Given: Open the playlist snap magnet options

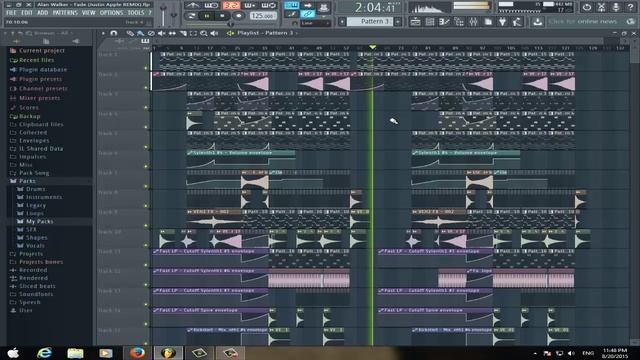Looking at the screenshot, I should coord(114,33).
